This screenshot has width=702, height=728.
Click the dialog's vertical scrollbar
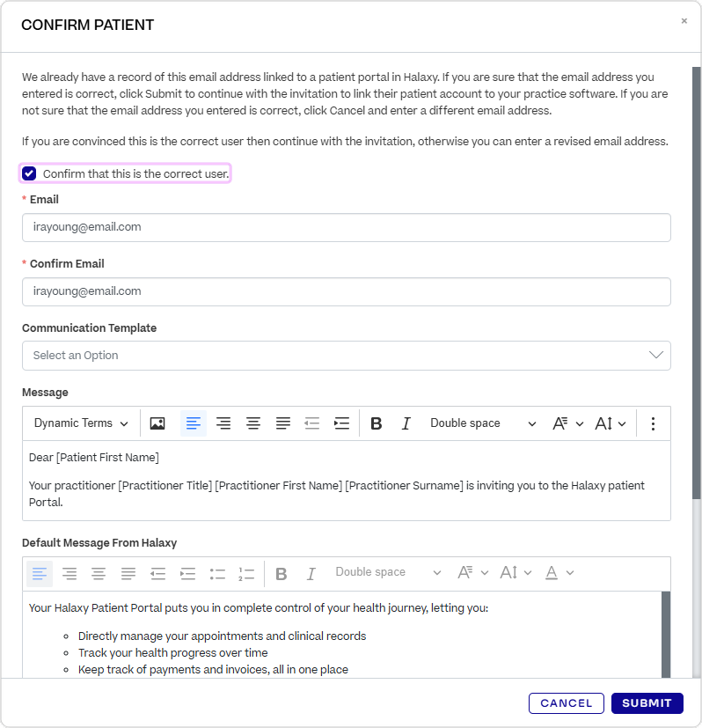696,283
